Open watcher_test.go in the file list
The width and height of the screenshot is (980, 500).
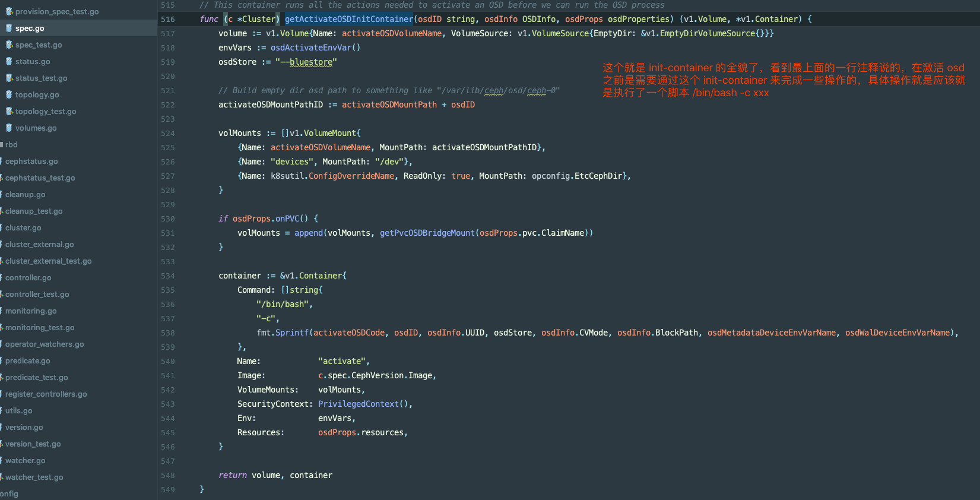tap(34, 477)
